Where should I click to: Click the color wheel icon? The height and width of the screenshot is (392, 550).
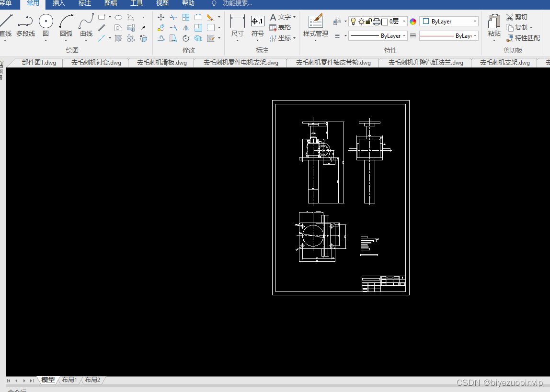[413, 22]
